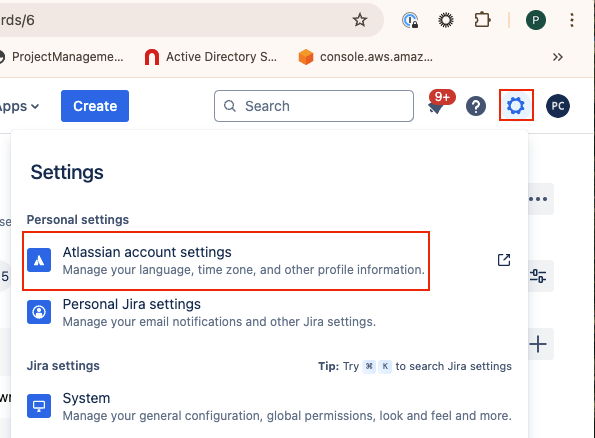Open the PC user profile avatar
The width and height of the screenshot is (595, 438).
558,106
